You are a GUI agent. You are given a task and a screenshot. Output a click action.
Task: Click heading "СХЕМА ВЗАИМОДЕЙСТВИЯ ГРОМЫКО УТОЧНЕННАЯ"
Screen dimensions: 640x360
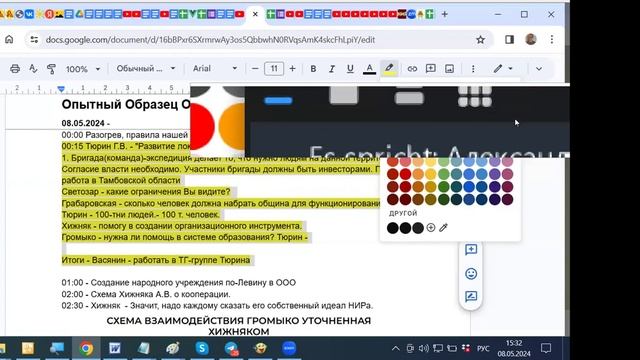click(x=239, y=321)
